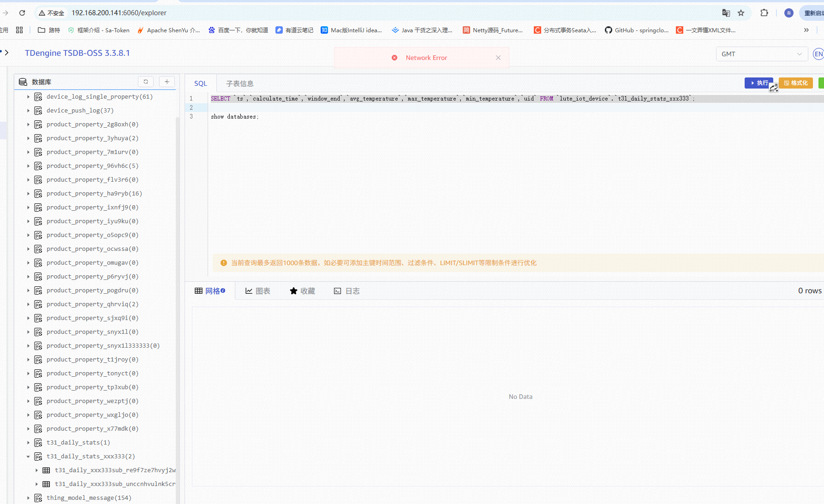Close the Network Error notification
The height and width of the screenshot is (504, 824).
tap(498, 58)
